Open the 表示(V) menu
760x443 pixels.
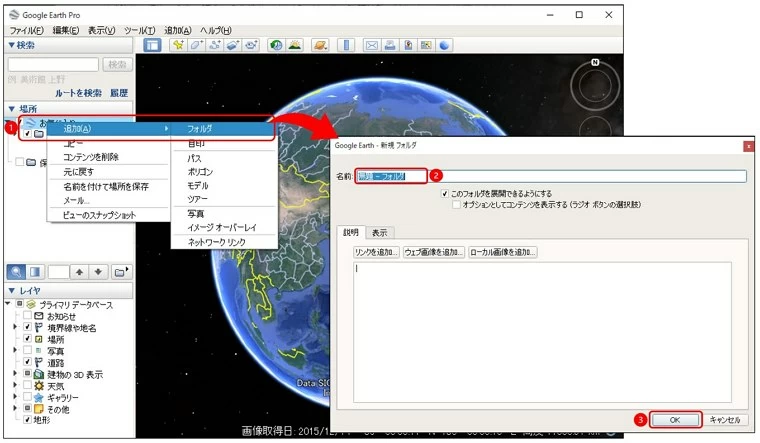101,30
